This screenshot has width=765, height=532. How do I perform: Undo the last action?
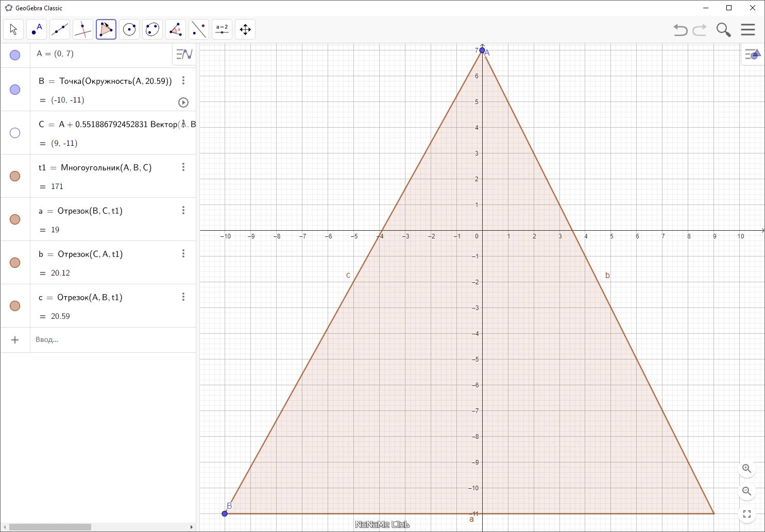click(x=681, y=30)
